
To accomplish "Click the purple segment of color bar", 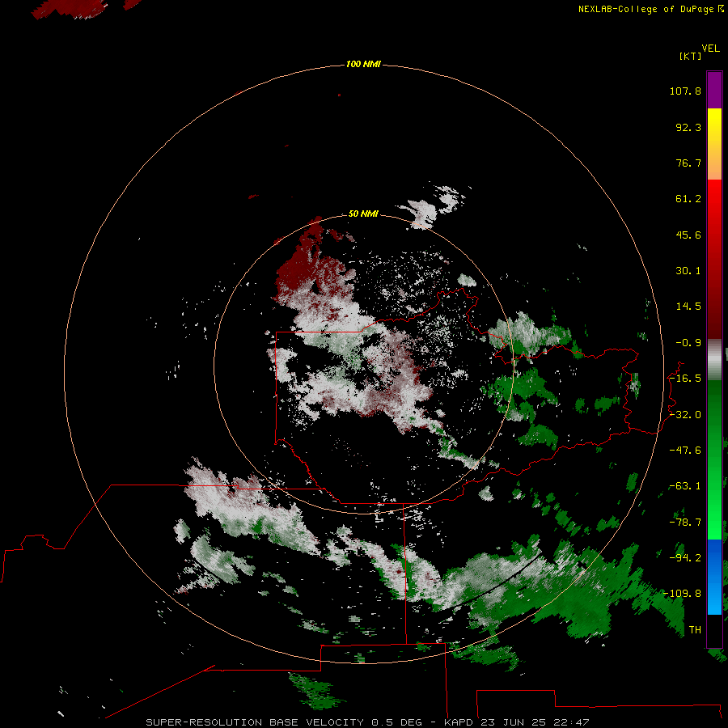I will [714, 90].
